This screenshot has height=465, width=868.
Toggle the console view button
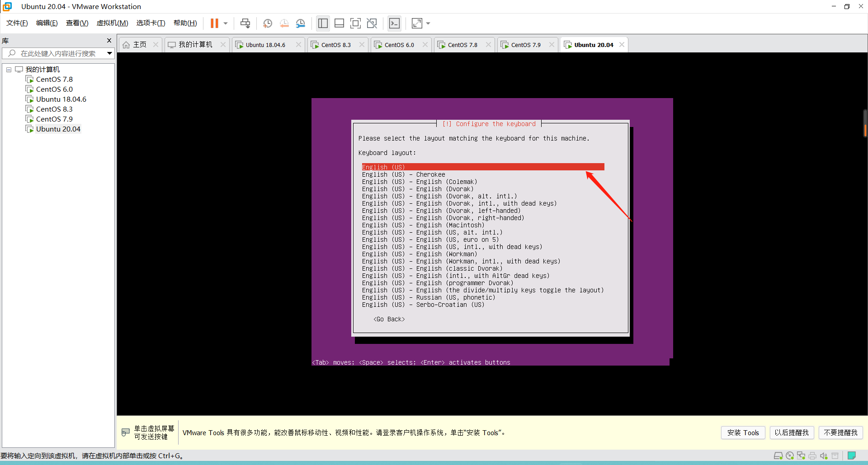click(394, 23)
